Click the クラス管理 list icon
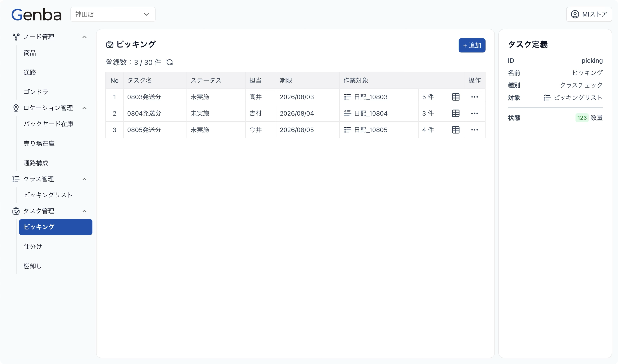Image resolution: width=618 pixels, height=364 pixels. coord(16,179)
